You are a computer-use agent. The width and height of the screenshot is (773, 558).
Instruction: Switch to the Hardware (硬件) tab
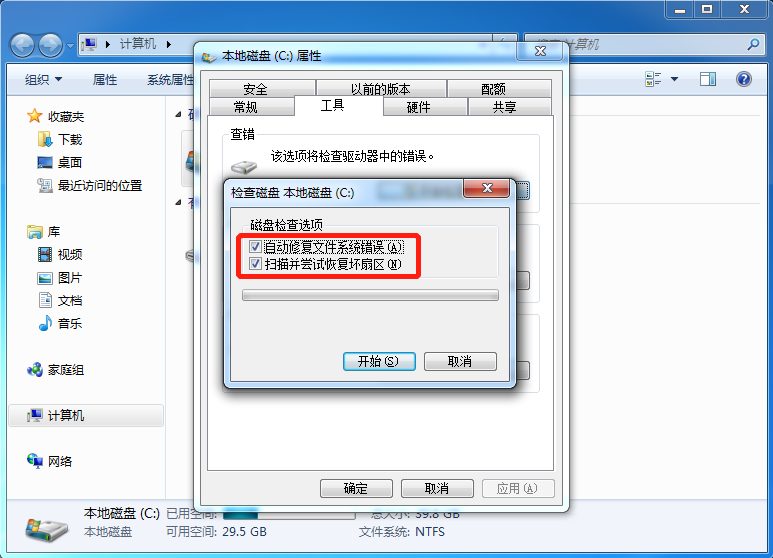click(418, 107)
